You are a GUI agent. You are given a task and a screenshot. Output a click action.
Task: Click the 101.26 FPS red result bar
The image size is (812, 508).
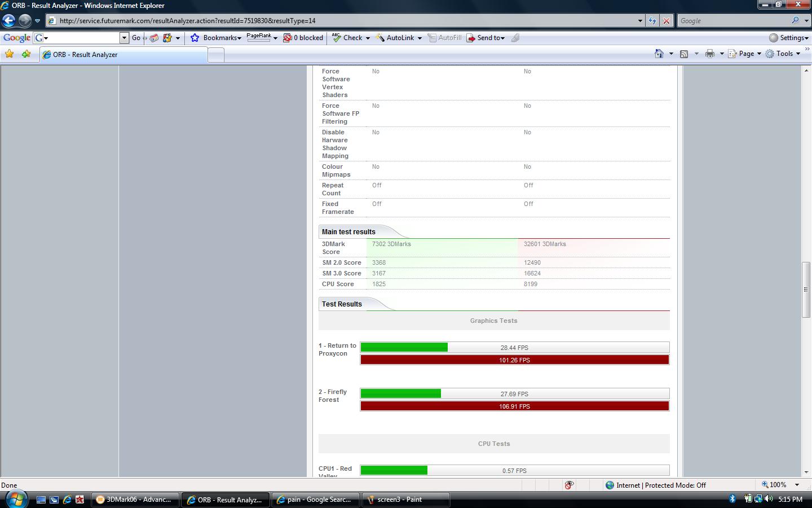(515, 360)
